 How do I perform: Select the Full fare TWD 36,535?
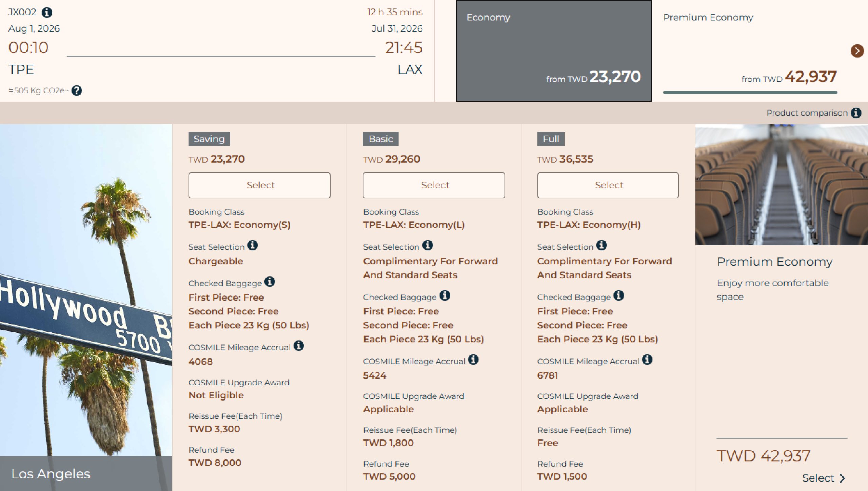coord(608,185)
